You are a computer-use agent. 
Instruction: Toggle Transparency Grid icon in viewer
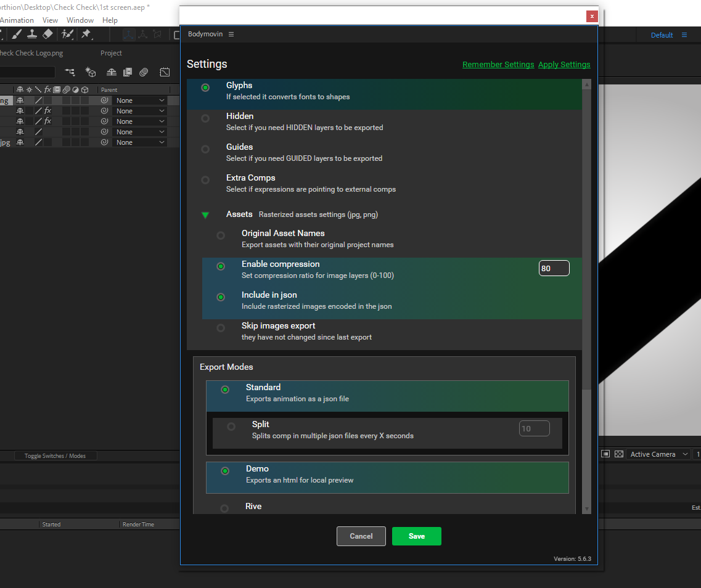tap(619, 454)
